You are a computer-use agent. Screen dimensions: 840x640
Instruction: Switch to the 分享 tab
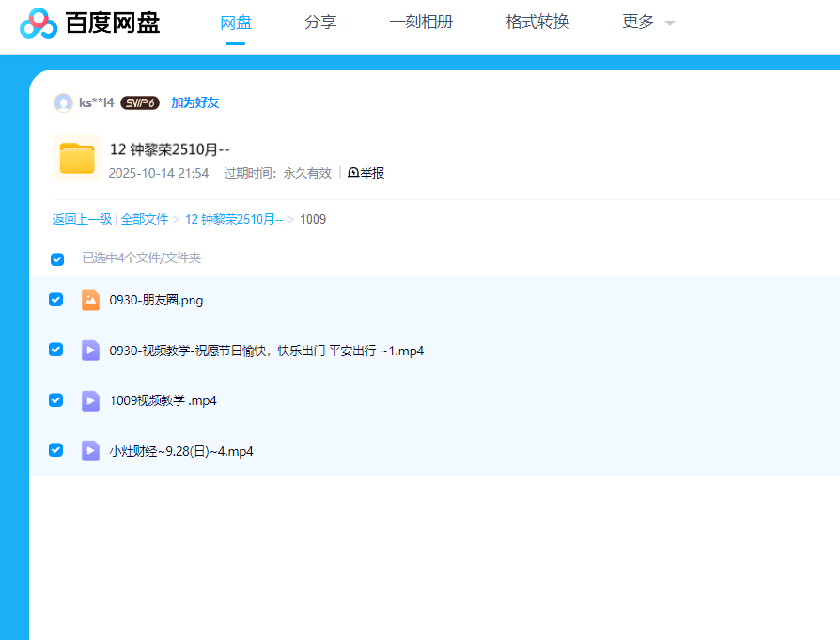click(320, 23)
